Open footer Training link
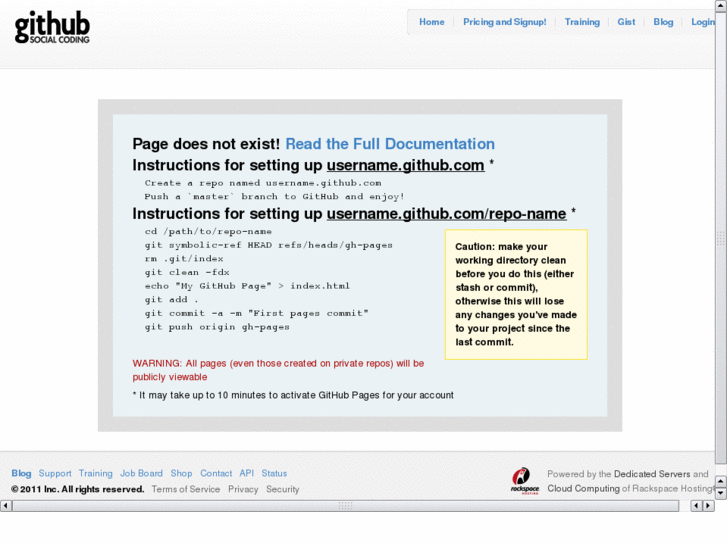This screenshot has height=545, width=727. pos(96,473)
